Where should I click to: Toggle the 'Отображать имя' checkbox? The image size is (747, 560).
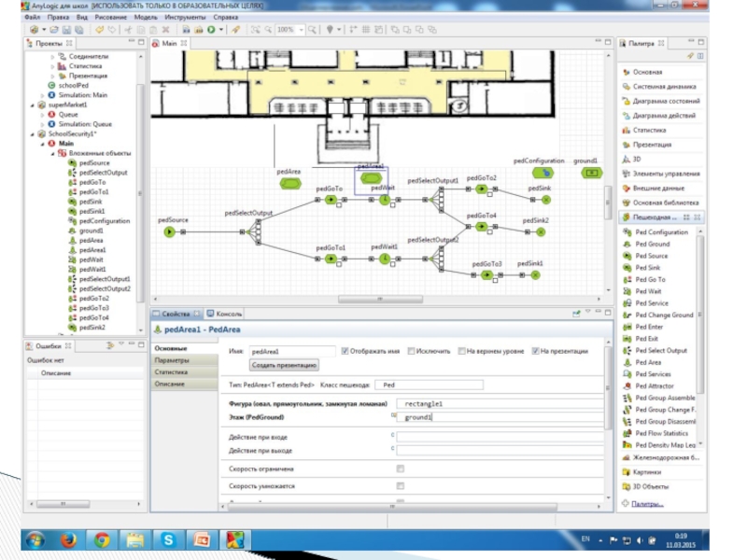tap(345, 351)
